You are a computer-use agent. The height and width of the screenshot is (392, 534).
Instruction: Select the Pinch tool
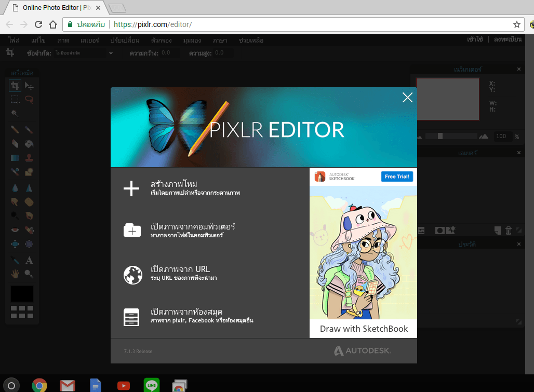pos(29,244)
